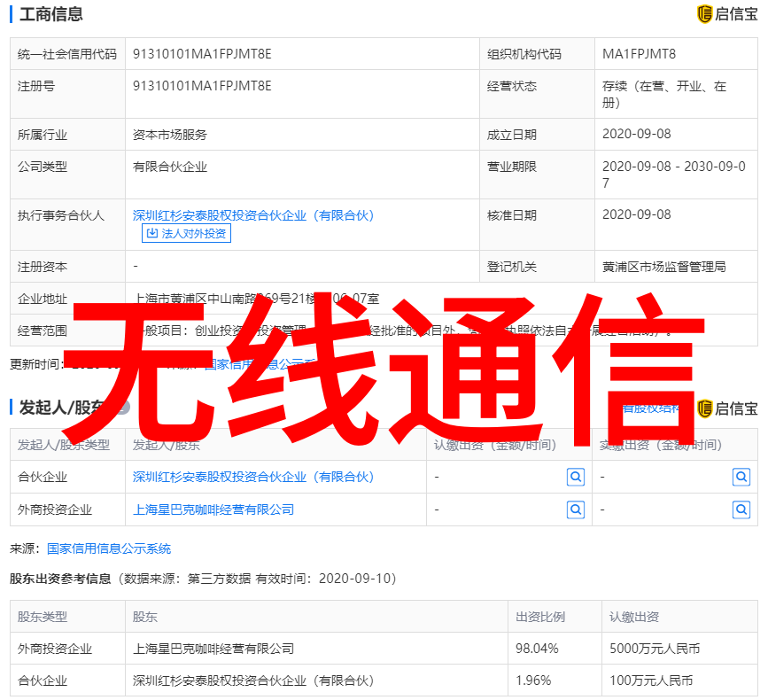Click the 股东出资参考信息 heading
This screenshot has height=700, width=768.
(x=60, y=579)
